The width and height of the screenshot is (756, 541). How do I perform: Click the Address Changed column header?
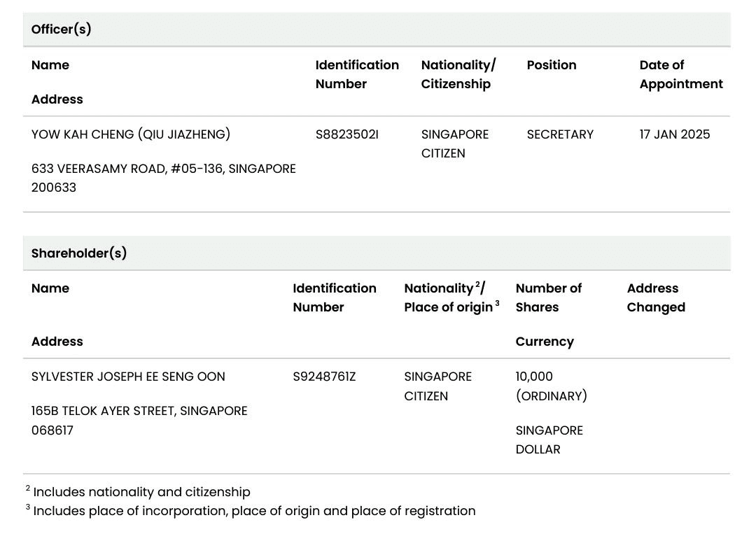[x=655, y=297]
